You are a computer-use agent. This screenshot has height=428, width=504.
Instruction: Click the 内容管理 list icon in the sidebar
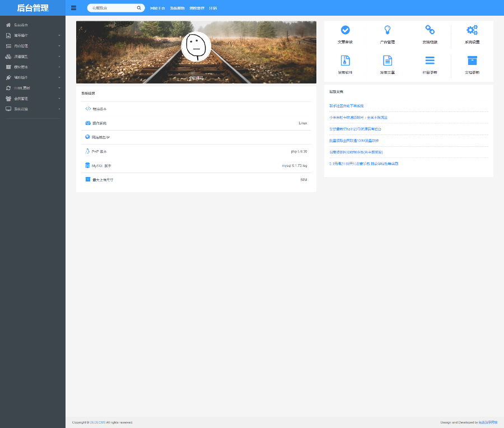(x=8, y=46)
